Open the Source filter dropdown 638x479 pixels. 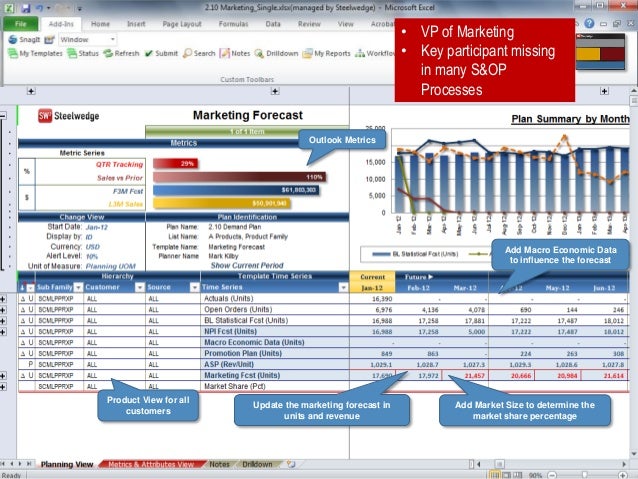(x=194, y=287)
